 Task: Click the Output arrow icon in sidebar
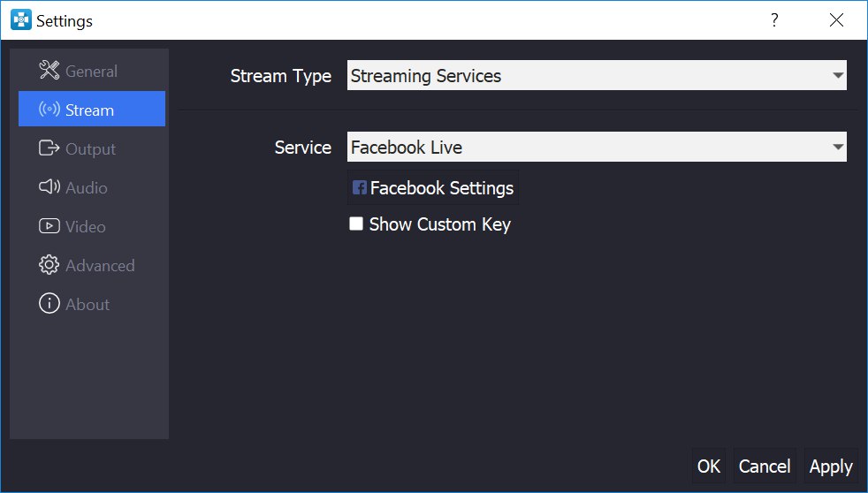[x=49, y=148]
